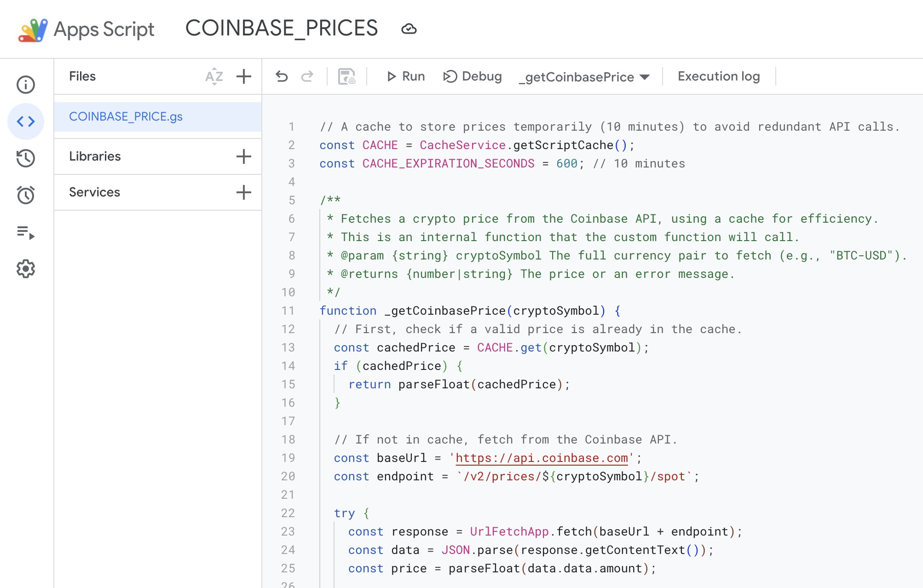Select the COINBASE_PRICE.gs file
This screenshot has height=588, width=923.
[x=158, y=117]
